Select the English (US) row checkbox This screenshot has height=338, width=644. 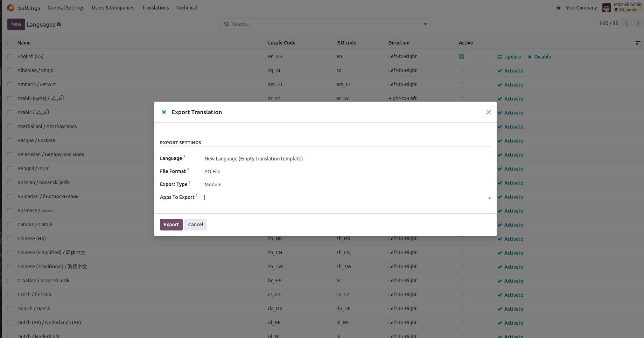(x=10, y=57)
